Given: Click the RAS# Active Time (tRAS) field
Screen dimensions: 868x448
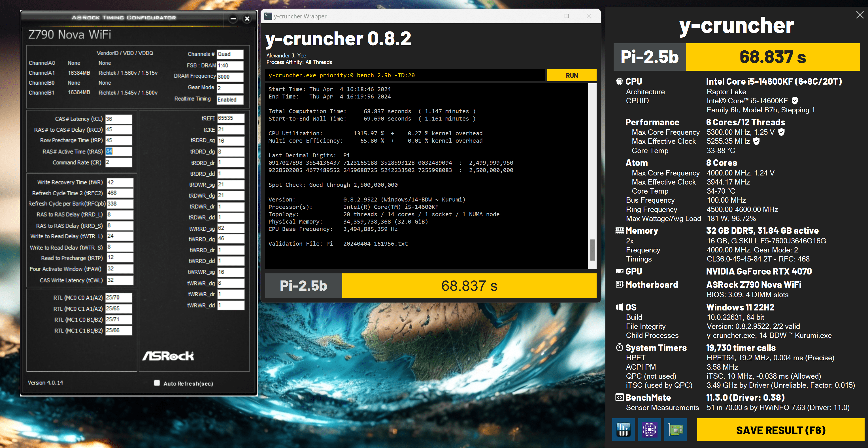Looking at the screenshot, I should [119, 151].
